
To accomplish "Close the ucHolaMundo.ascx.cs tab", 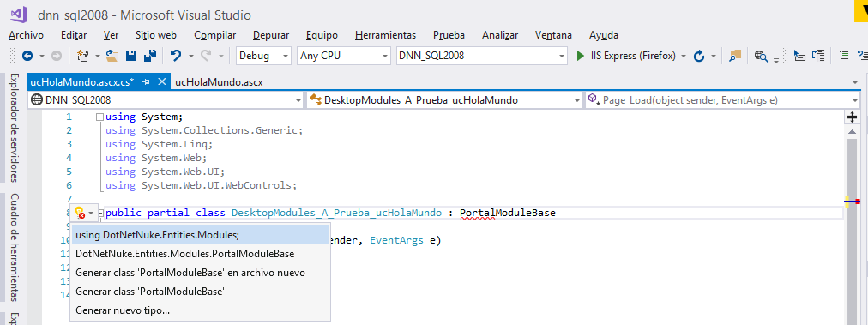I will tap(161, 82).
